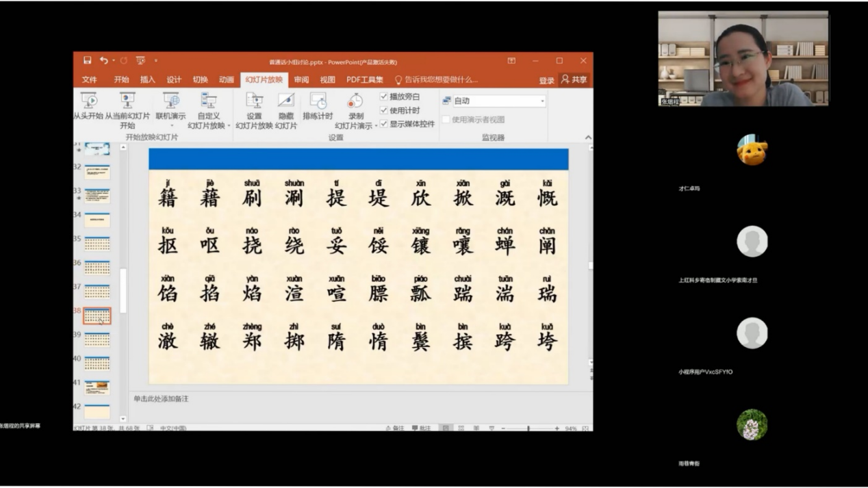Click the Share (共享) button
868x488 pixels.
pyautogui.click(x=574, y=80)
